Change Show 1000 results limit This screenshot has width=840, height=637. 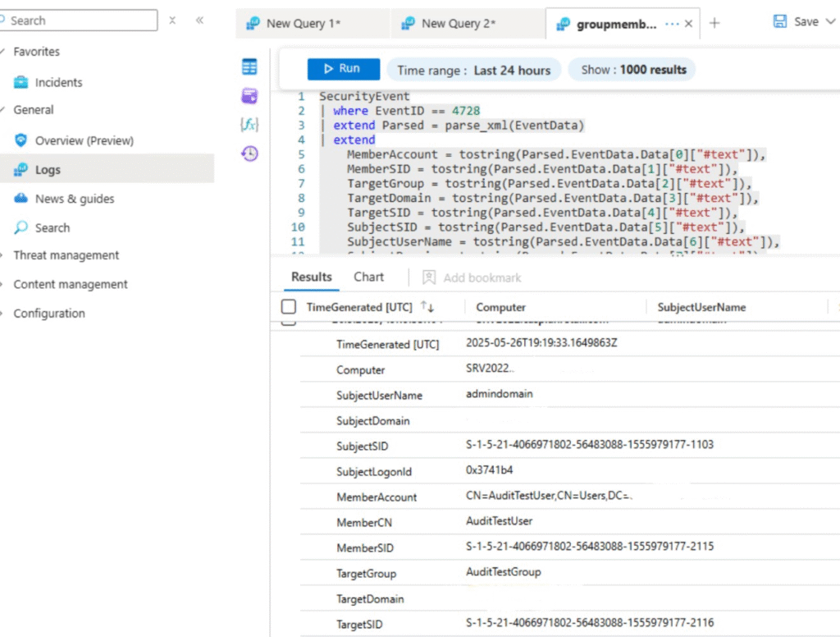633,70
